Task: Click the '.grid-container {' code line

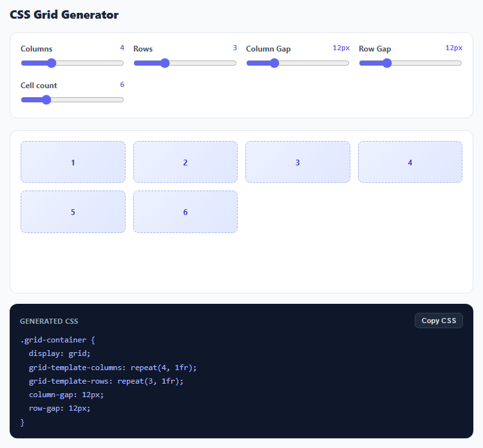Action: (57, 340)
